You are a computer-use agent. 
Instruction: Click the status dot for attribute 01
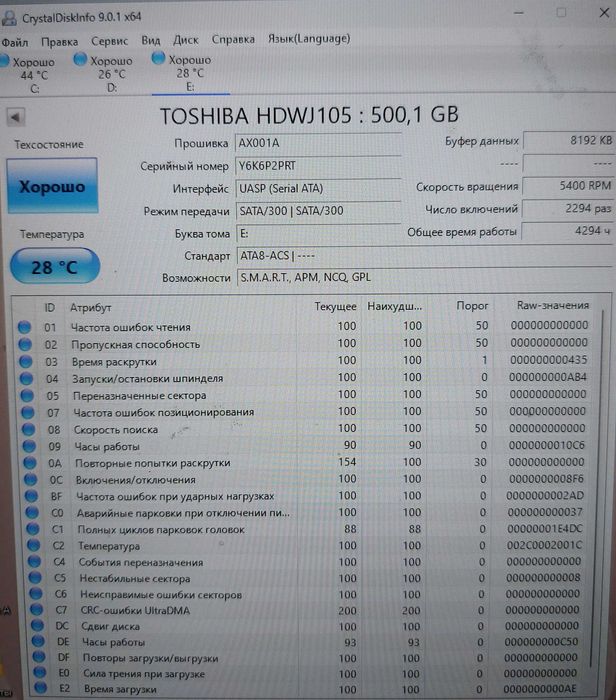click(25, 327)
